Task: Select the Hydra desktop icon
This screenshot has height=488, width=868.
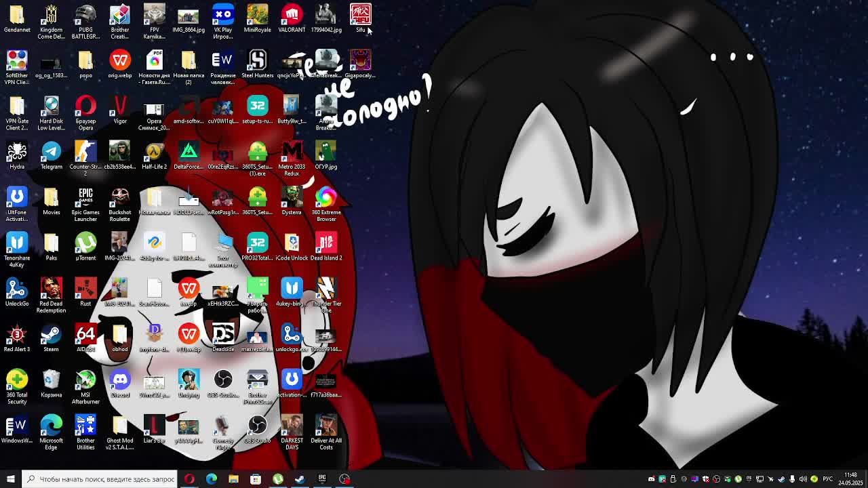Action: click(x=17, y=156)
